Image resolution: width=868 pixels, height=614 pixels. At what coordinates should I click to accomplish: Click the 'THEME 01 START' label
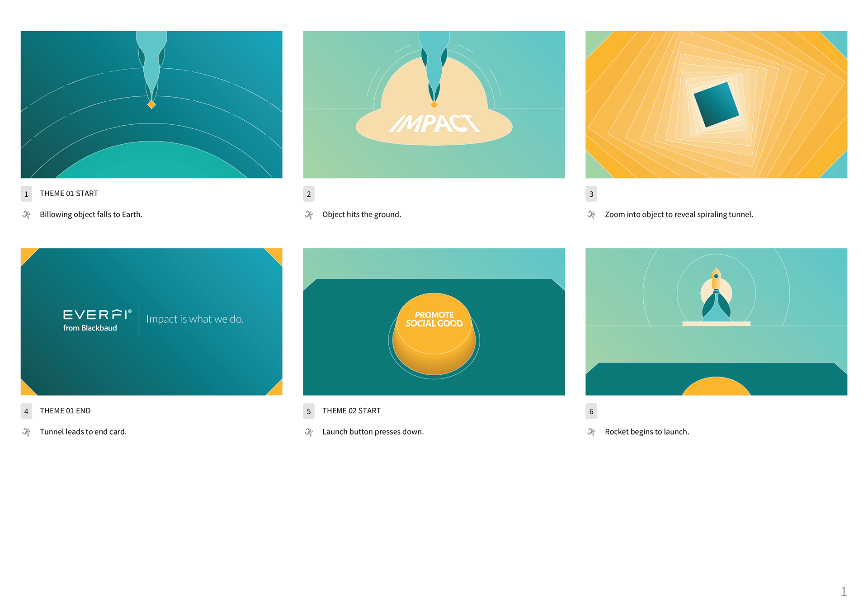point(69,194)
